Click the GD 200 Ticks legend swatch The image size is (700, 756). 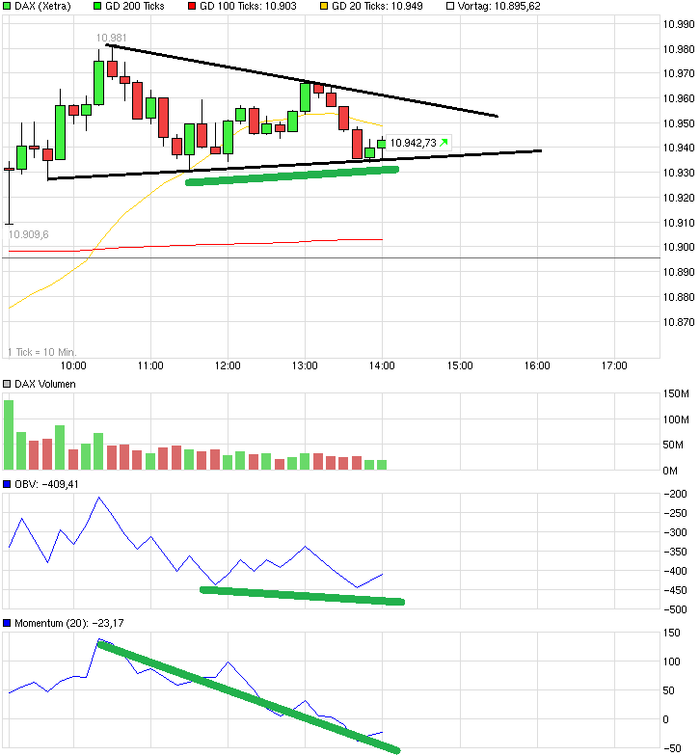click(96, 6)
